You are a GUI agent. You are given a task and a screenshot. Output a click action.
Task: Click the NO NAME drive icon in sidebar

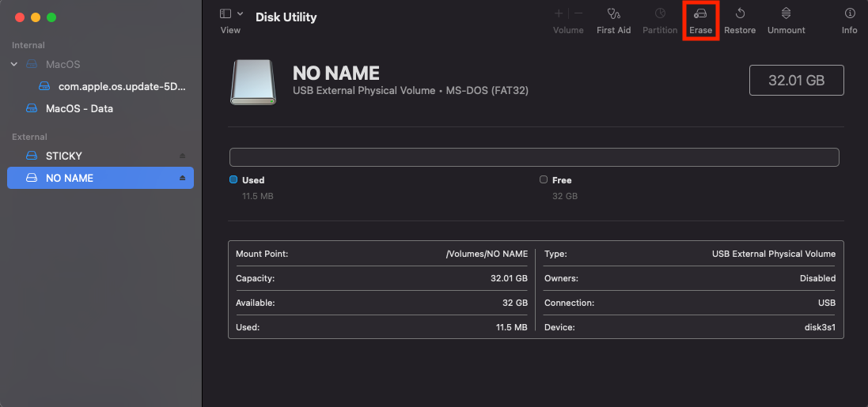(32, 178)
